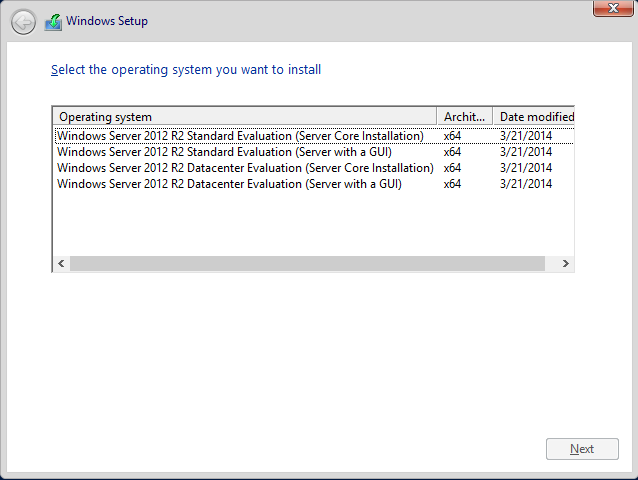Click x64 in the Datacenter Server Core row

(452, 168)
